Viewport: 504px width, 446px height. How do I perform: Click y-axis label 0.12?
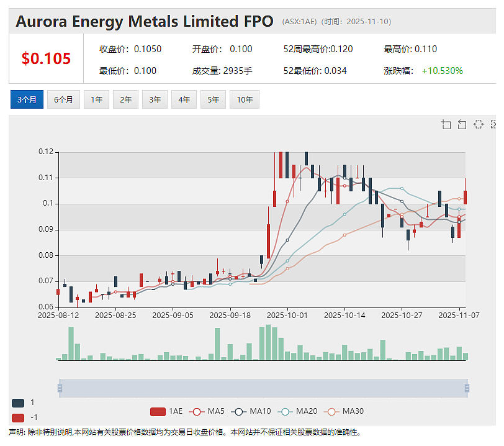coord(46,152)
